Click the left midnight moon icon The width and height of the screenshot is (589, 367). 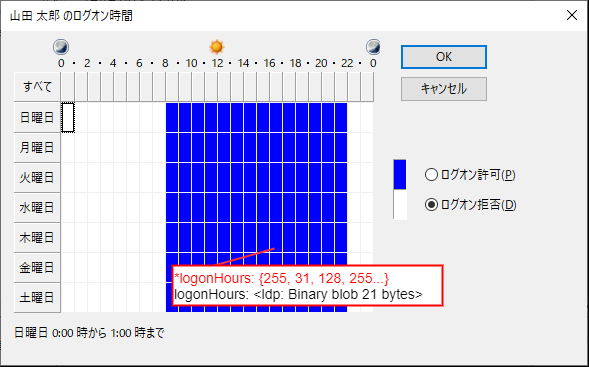(61, 47)
